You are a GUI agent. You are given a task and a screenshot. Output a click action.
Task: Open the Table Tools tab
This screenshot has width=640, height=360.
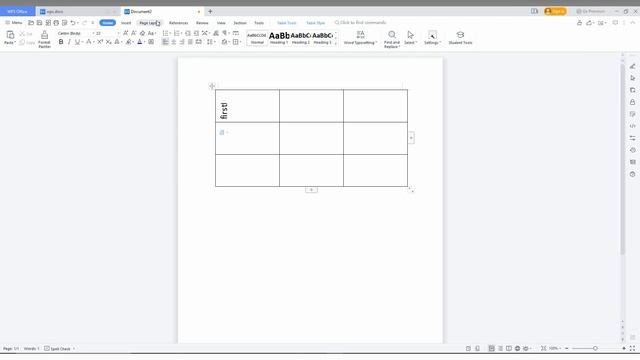tap(287, 23)
